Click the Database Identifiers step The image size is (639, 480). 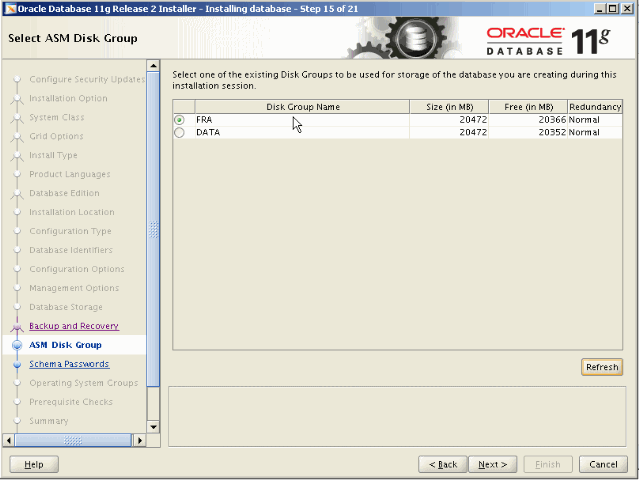coord(71,250)
